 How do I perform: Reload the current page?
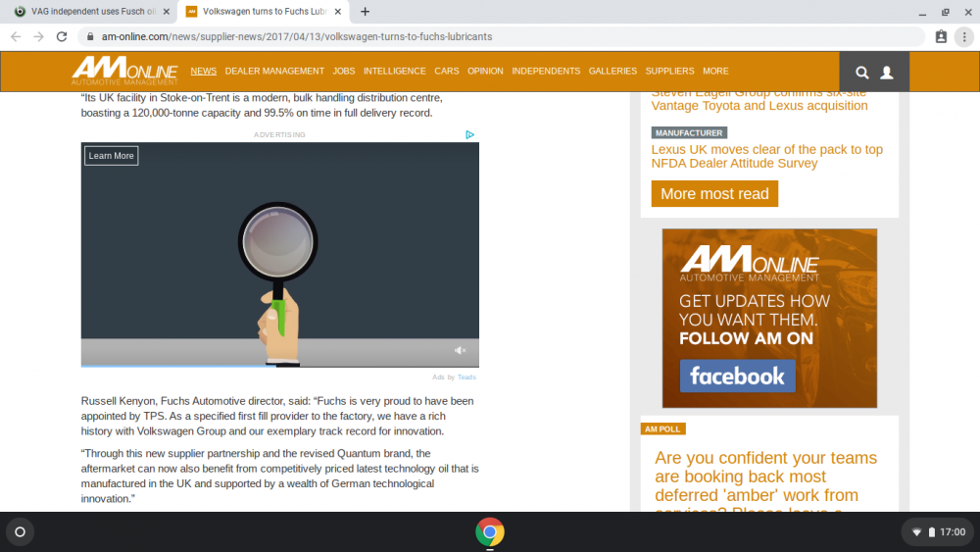coord(61,37)
